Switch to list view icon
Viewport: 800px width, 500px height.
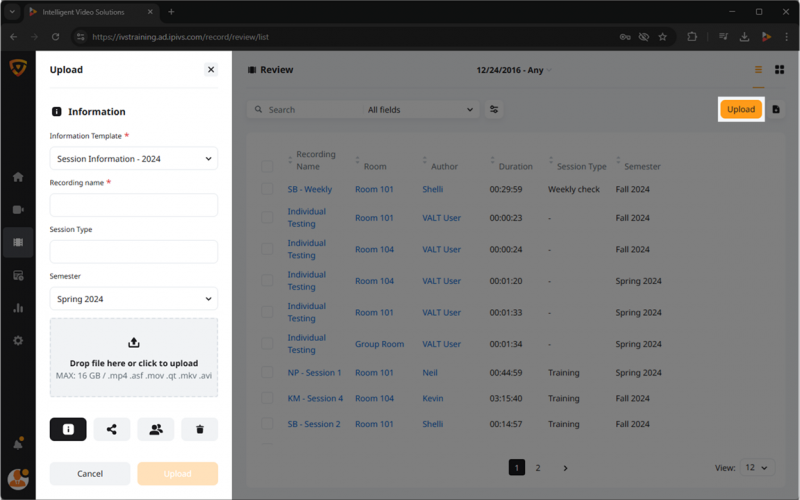(x=759, y=70)
